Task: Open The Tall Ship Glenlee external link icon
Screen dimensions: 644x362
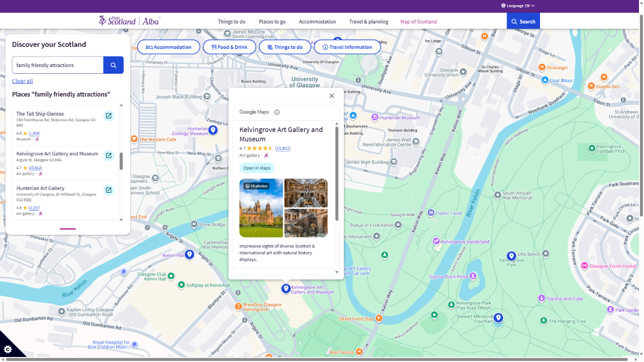Action: point(108,116)
